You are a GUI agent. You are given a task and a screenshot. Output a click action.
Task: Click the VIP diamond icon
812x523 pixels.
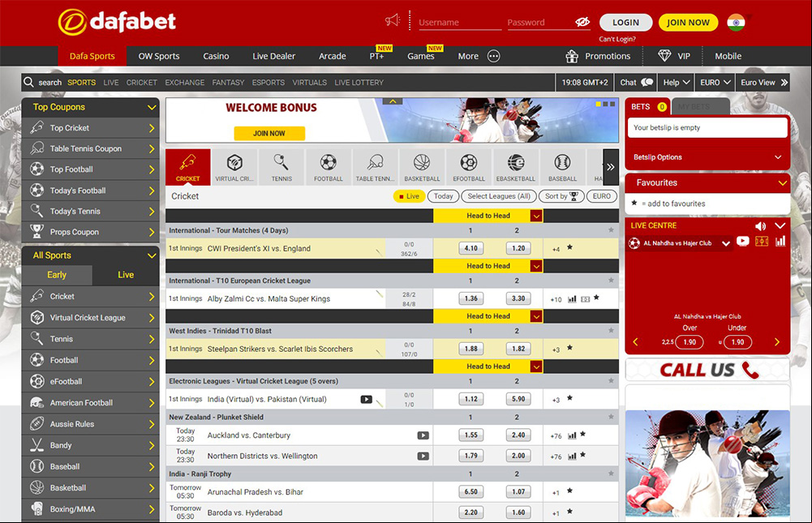coord(664,56)
